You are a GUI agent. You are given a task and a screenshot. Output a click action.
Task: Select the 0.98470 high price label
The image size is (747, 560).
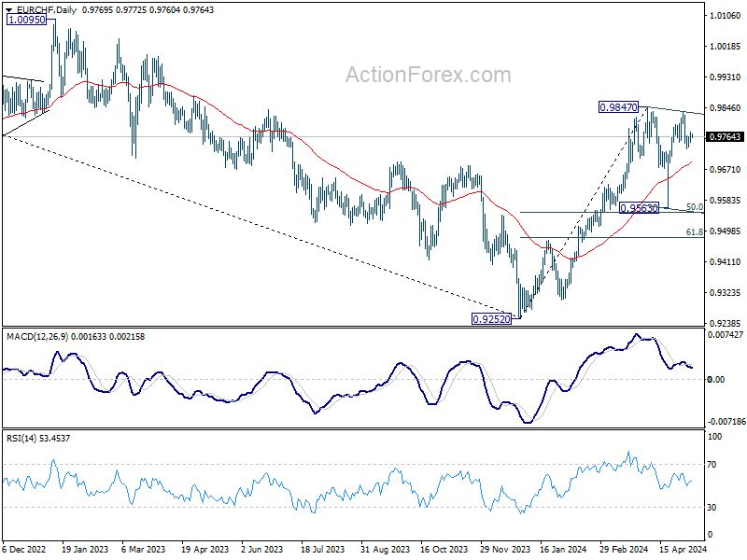tap(618, 107)
